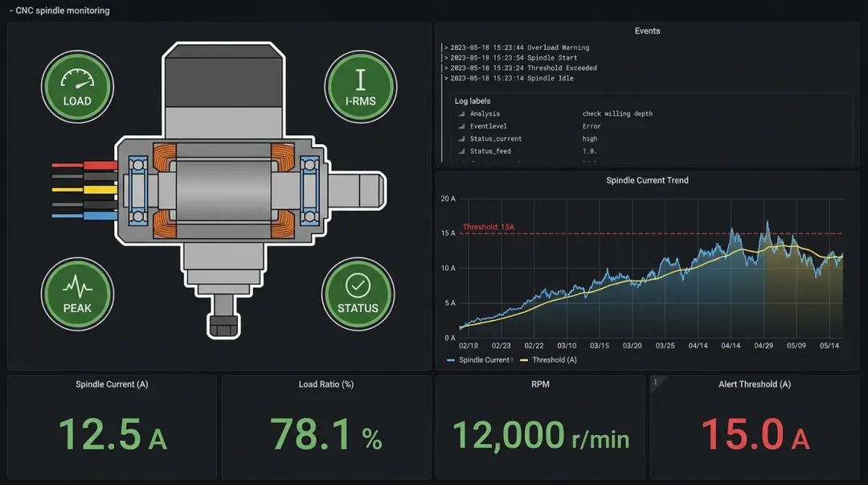This screenshot has width=868, height=485.
Task: Open stats icon beside Eventlevel label
Action: click(x=461, y=126)
